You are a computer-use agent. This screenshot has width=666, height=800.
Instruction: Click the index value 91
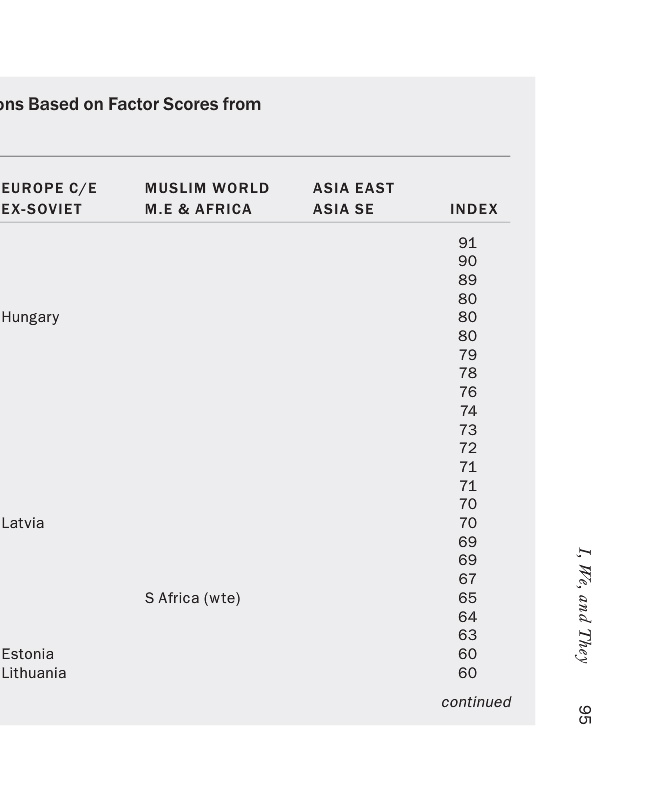tap(467, 243)
